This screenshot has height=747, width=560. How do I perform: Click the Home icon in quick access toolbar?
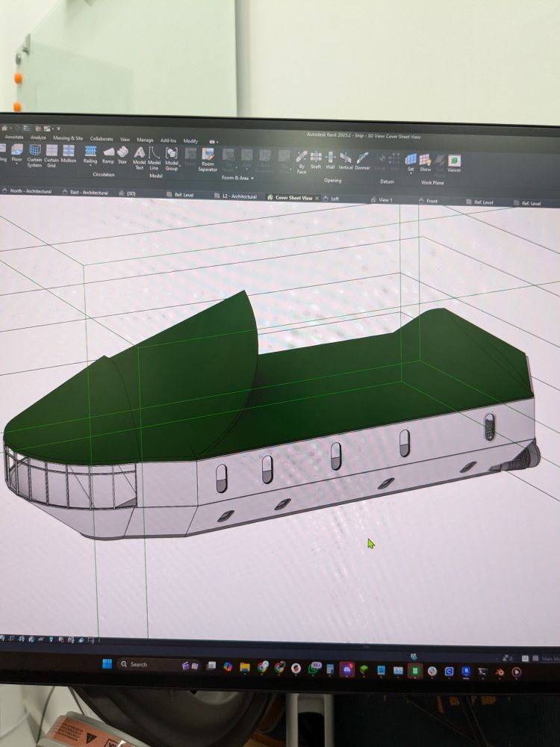click(x=4, y=128)
